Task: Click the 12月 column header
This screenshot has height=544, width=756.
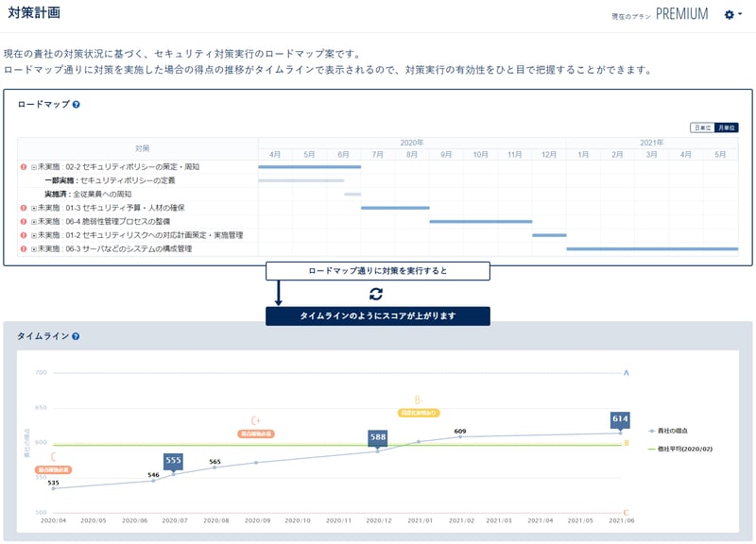Action: [549, 155]
